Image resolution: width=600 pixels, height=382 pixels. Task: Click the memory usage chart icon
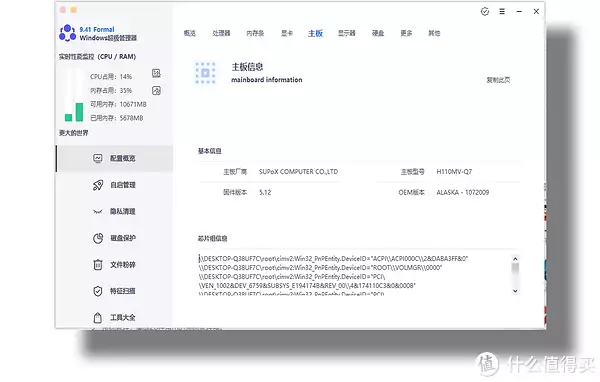click(x=156, y=91)
